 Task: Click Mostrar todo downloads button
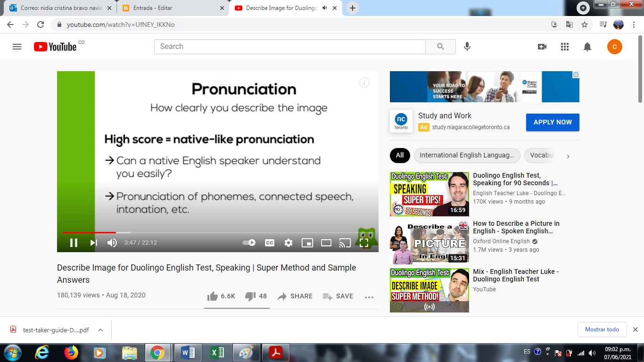coord(602,329)
